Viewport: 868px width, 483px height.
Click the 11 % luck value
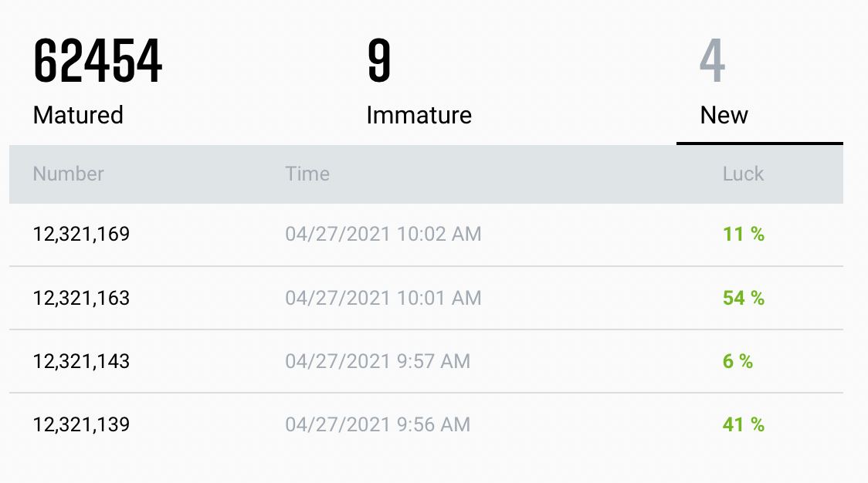click(744, 234)
